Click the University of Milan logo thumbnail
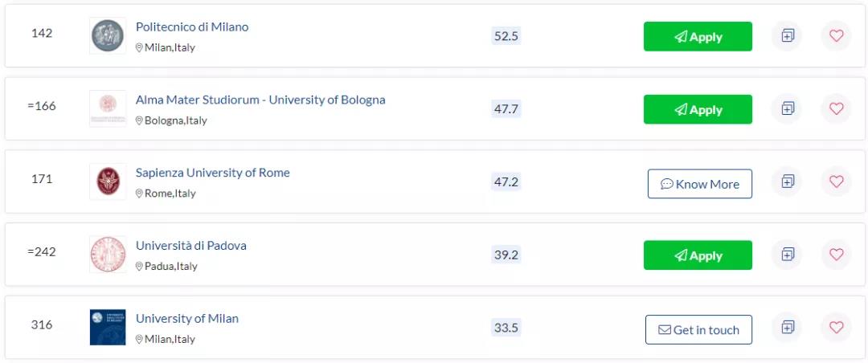Screen dimensions: 868x363 click(x=108, y=327)
